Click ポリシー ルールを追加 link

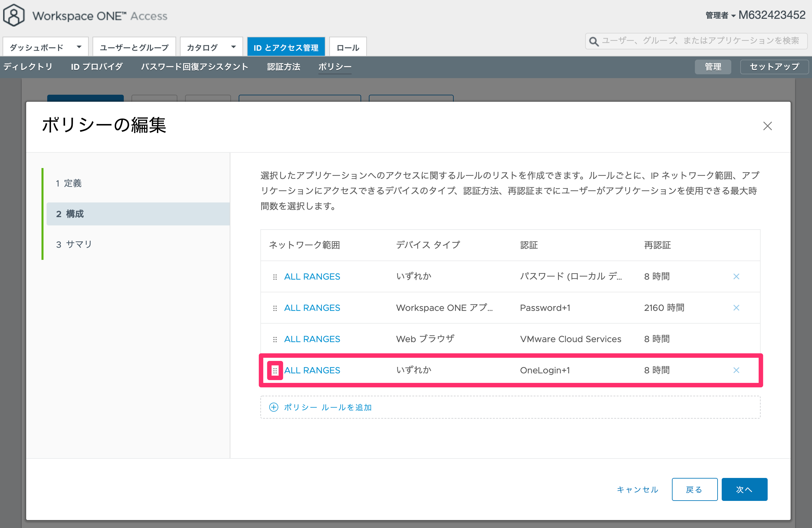tap(328, 407)
